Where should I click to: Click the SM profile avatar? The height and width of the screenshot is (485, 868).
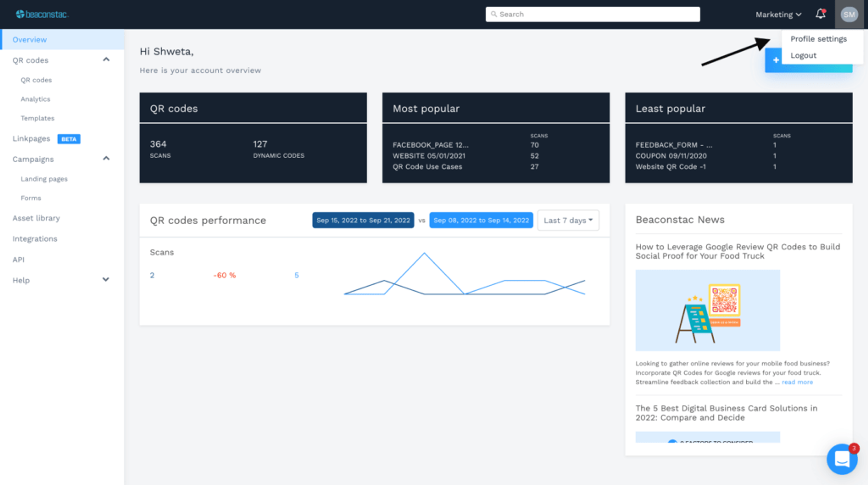[849, 14]
